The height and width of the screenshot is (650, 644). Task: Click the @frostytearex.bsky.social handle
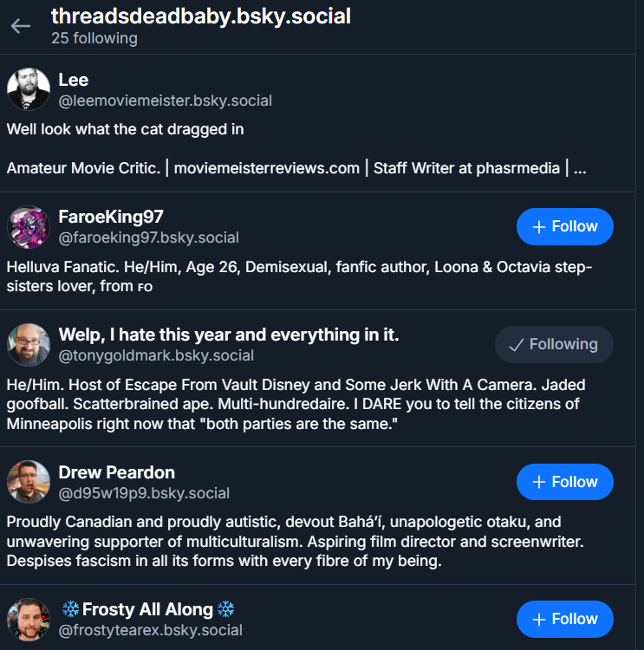pos(150,630)
